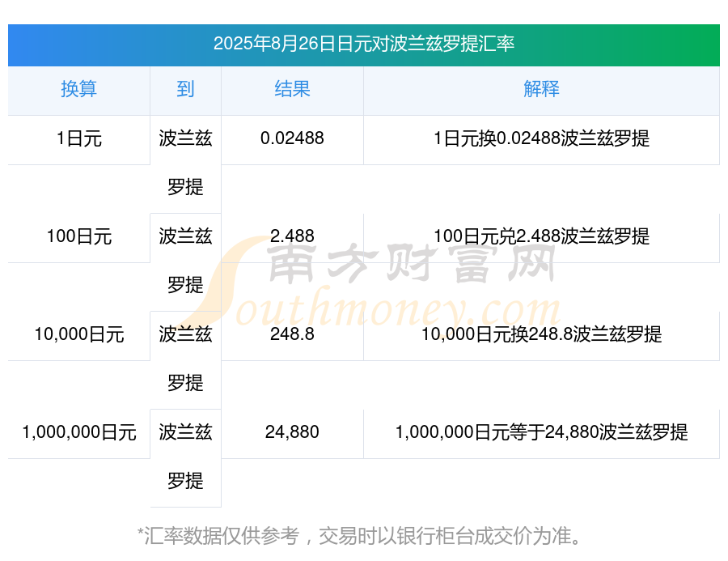Viewport: 728px width, 561px height.
Task: Click 波兰兹罗提 in the 1,000,000日元 row
Action: pos(185,457)
